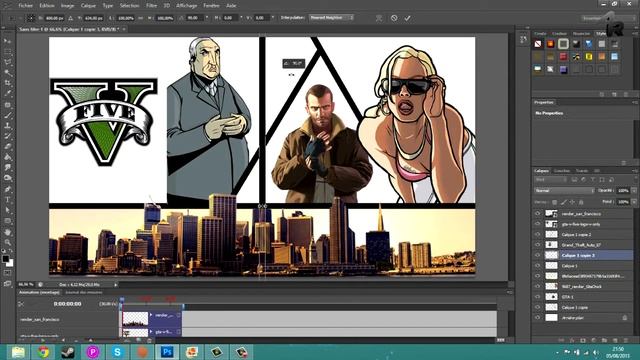Hide the render_san_francisco layer

tap(537, 213)
